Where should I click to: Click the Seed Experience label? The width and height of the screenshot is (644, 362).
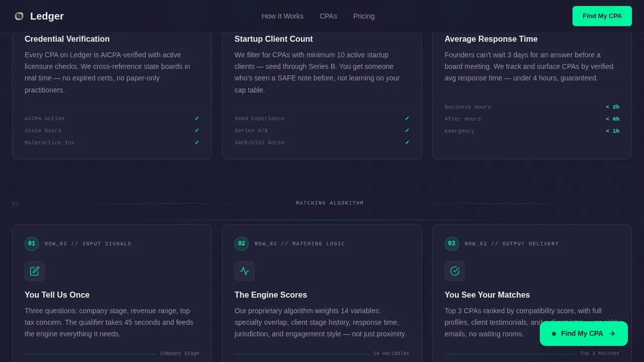259,119
